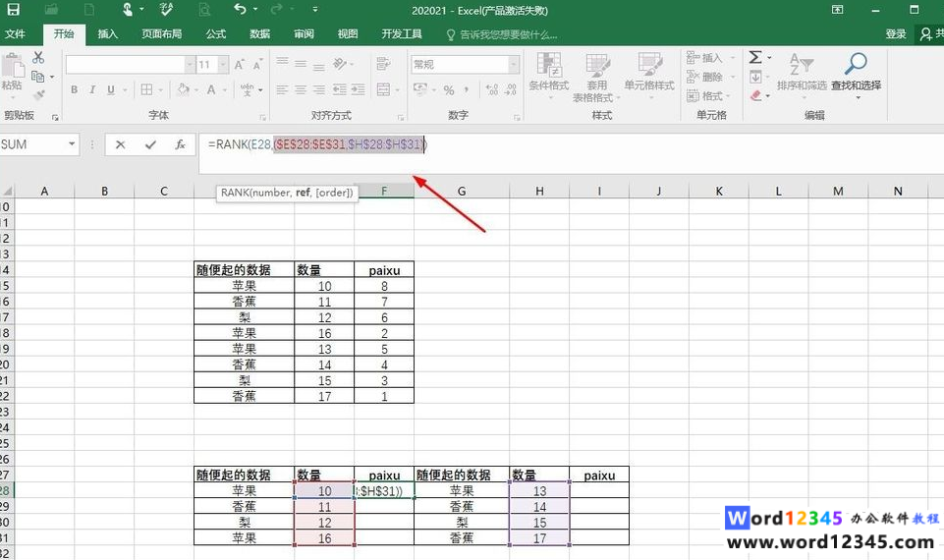The image size is (944, 560).
Task: Click the Undo arrow icon
Action: click(x=241, y=10)
